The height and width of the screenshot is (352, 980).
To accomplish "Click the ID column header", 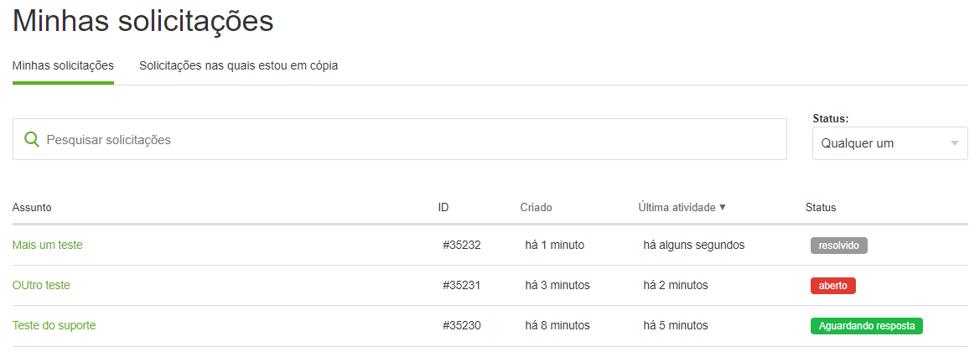I will [x=443, y=208].
